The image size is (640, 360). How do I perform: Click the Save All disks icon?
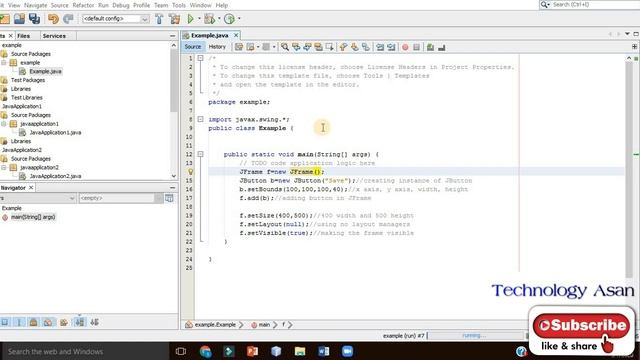coord(34,19)
